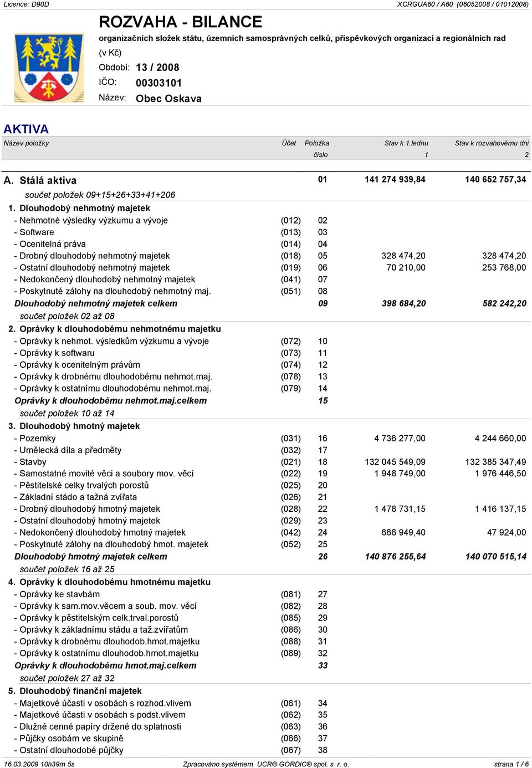Click the value 140 652 757,34

(x=495, y=180)
